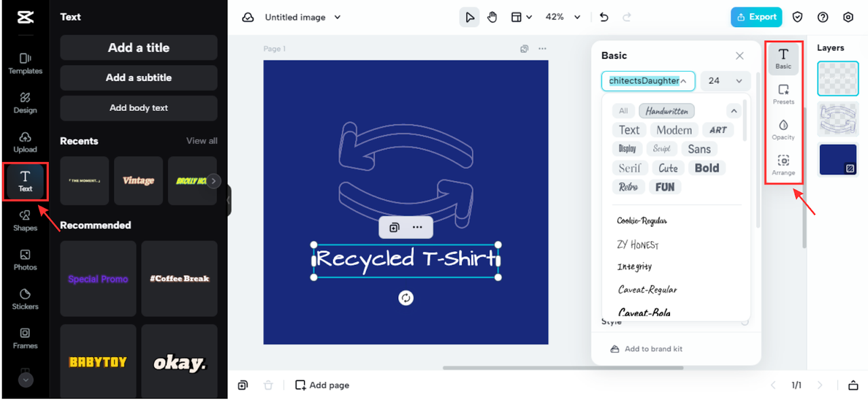Viewport: 868px width, 403px height.
Task: Toggle the ART font filter
Action: (718, 130)
